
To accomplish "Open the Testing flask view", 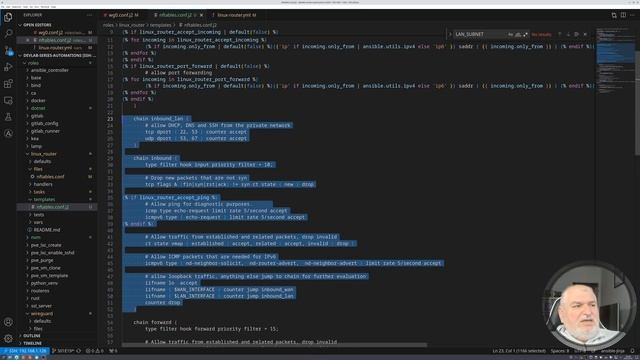I will pyautogui.click(x=8, y=117).
